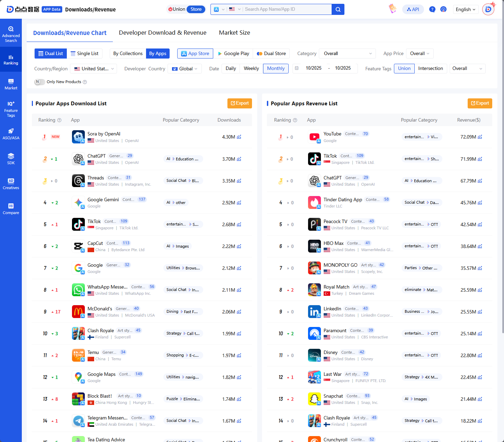Click the start date 10/2025 field
Screen dimensions: 504x442
coord(314,68)
